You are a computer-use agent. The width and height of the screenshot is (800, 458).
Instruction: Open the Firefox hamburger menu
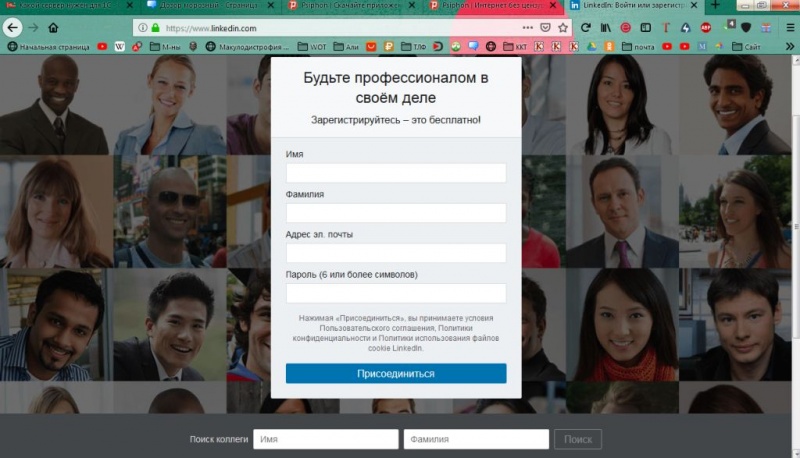pos(790,28)
